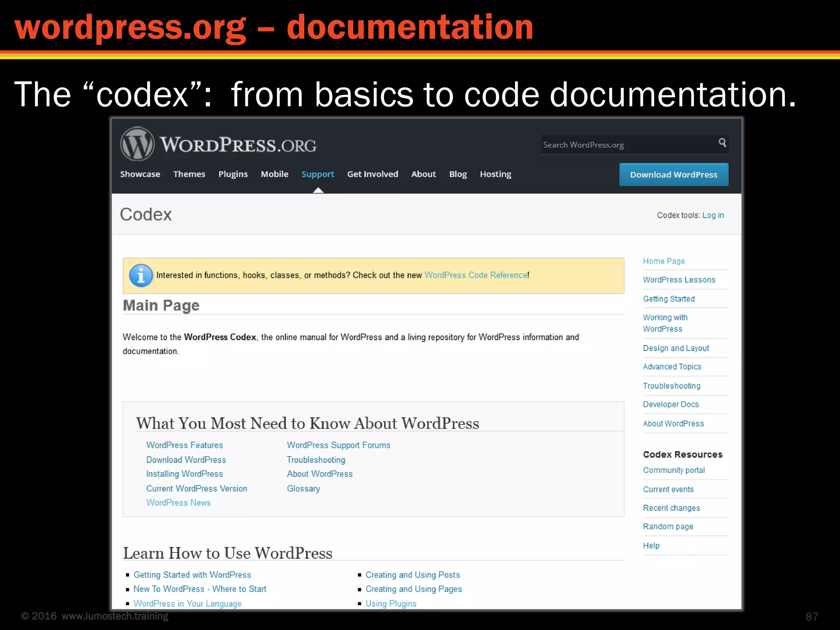Image resolution: width=840 pixels, height=630 pixels.
Task: Go to the Mobile menu item
Action: point(274,174)
